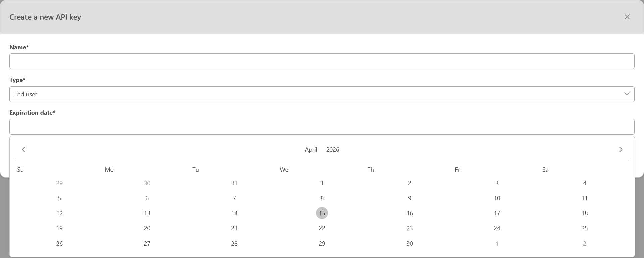Select the highlighted date April 15
Image resolution: width=644 pixels, height=258 pixels.
(x=322, y=213)
